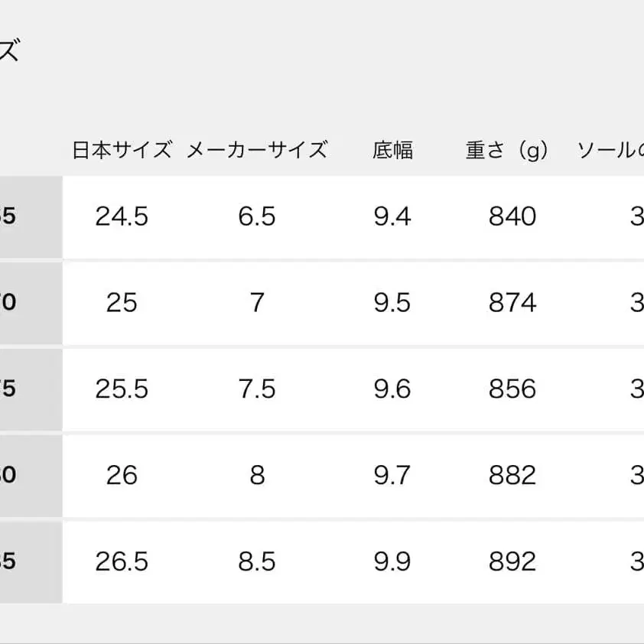Screen dimensions: 644x644
Task: Click the 日本サイズ column header
Action: [122, 150]
